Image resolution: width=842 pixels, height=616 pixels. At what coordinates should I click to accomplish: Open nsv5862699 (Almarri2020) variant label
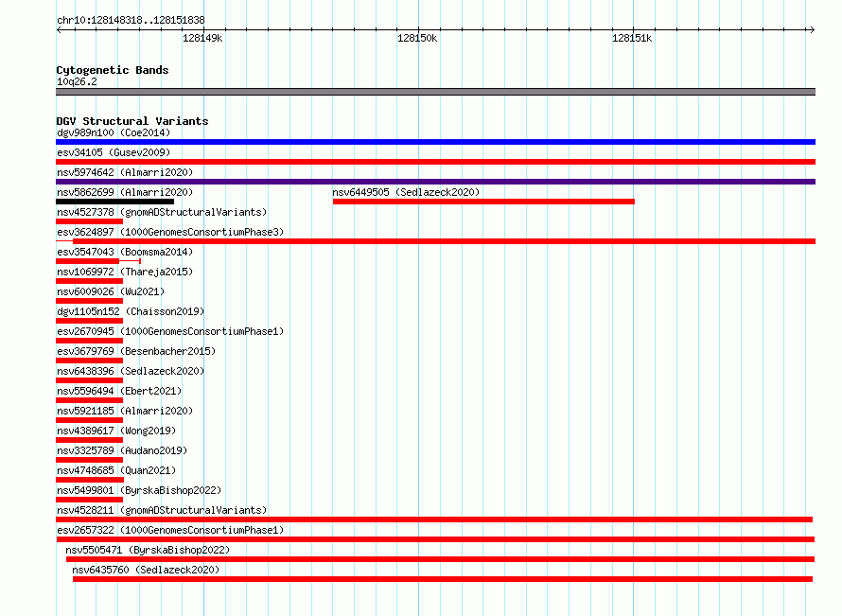pyautogui.click(x=125, y=192)
